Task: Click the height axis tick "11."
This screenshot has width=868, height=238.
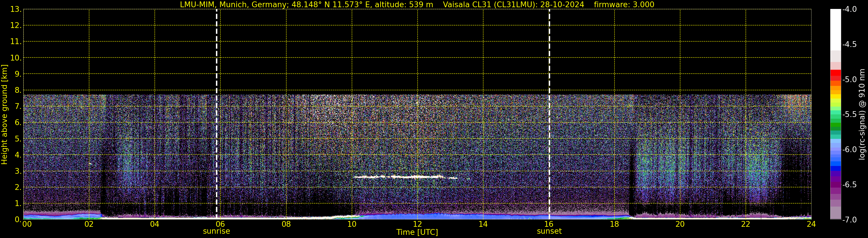Action: click(16, 42)
